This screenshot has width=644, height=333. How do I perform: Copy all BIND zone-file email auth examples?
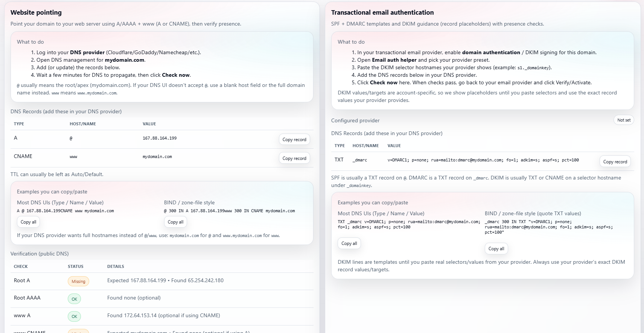[x=496, y=248]
